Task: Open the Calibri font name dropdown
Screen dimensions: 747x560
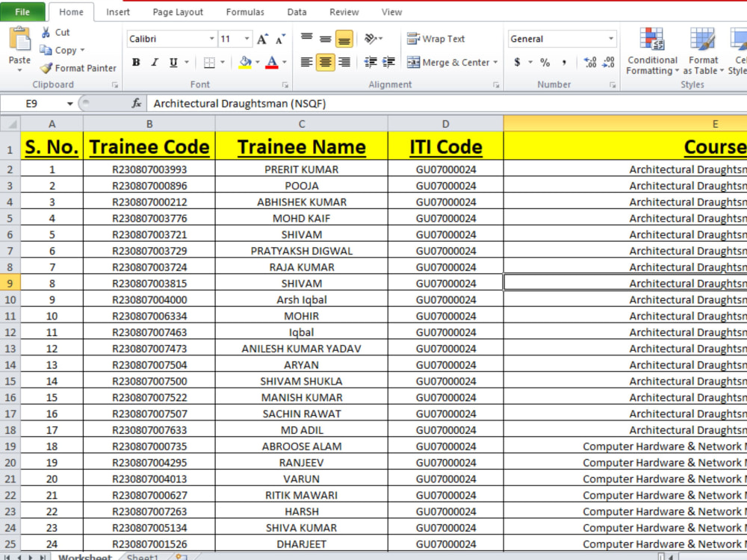Action: pos(212,39)
